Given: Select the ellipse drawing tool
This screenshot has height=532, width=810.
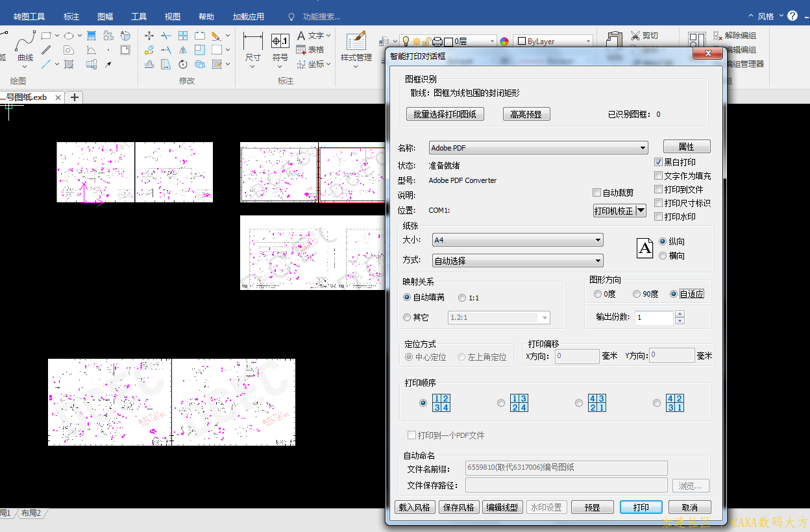Looking at the screenshot, I should [x=68, y=36].
